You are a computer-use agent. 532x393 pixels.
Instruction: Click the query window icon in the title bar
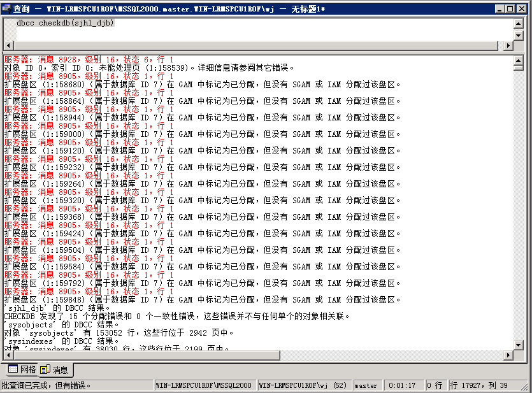click(6, 8)
